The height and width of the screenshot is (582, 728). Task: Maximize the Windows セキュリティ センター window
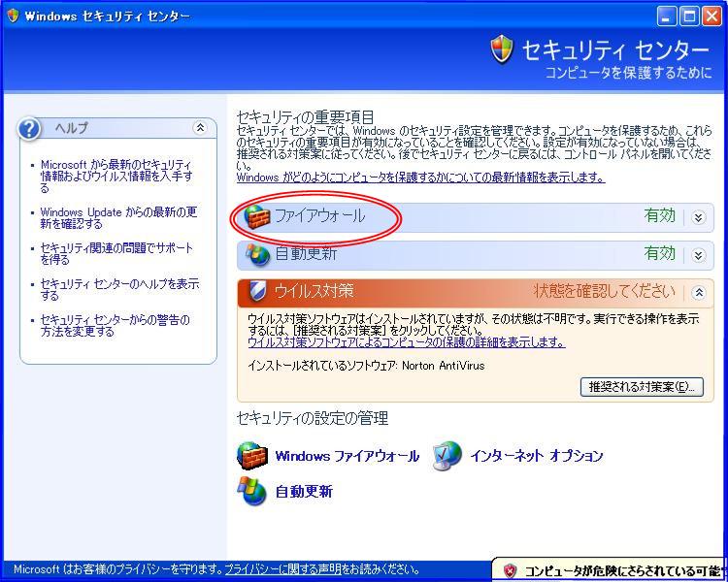coord(689,16)
